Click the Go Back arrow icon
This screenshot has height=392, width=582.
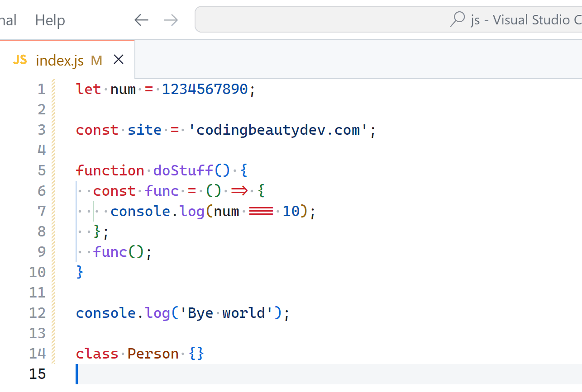coord(142,20)
